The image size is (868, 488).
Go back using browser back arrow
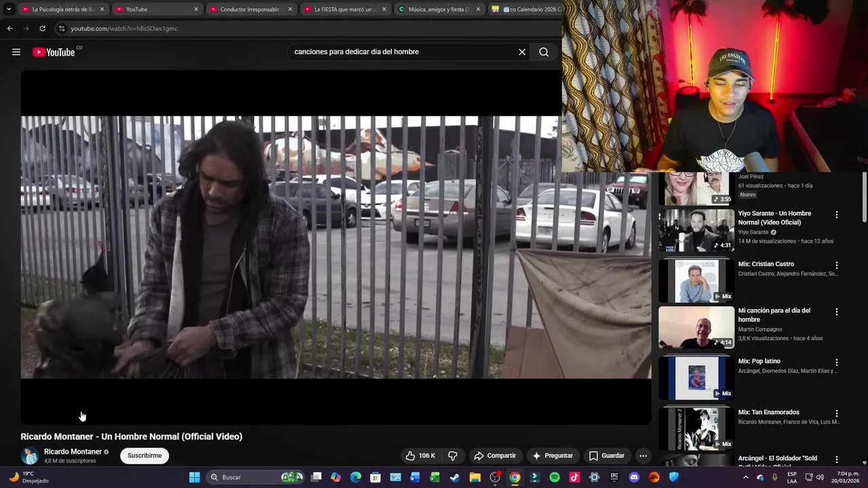9,28
